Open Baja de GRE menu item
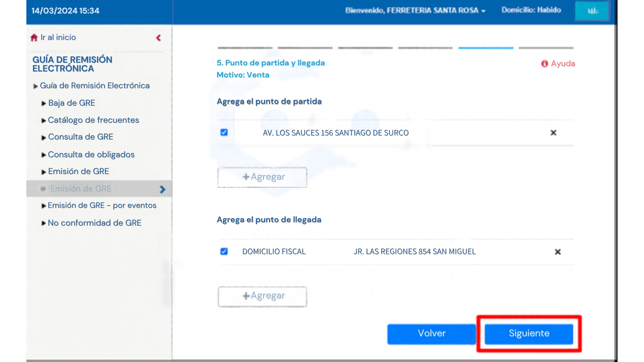Image resolution: width=644 pixels, height=362 pixels. (x=71, y=103)
